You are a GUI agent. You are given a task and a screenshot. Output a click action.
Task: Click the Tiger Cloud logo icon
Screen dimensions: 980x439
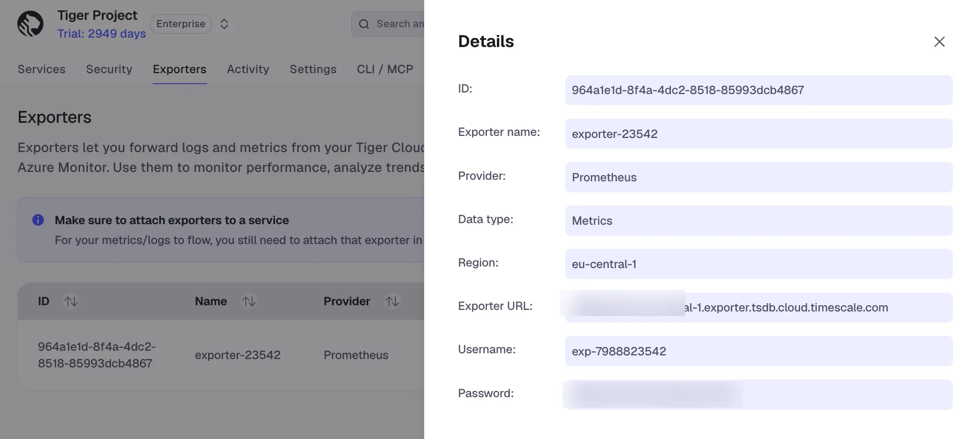pyautogui.click(x=30, y=24)
